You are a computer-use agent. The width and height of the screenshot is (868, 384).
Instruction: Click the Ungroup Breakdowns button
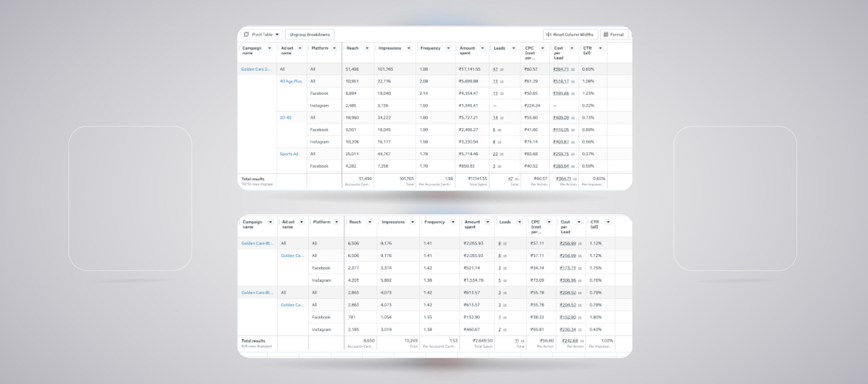310,34
